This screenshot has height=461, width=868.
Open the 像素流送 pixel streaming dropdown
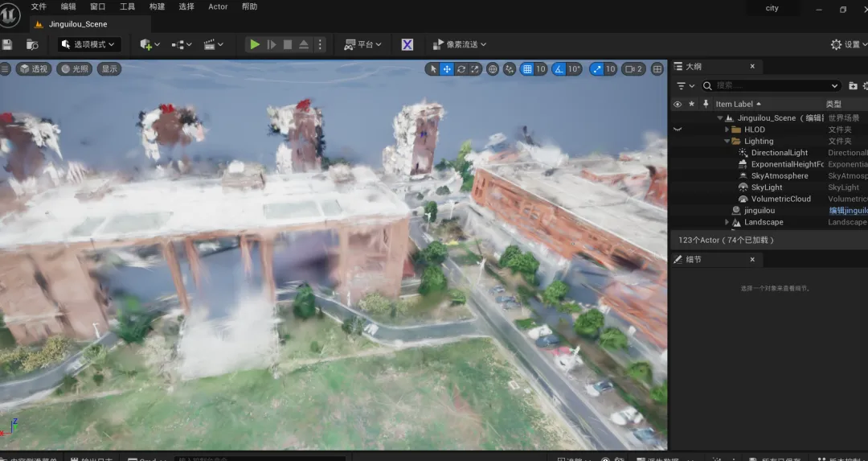pos(459,44)
